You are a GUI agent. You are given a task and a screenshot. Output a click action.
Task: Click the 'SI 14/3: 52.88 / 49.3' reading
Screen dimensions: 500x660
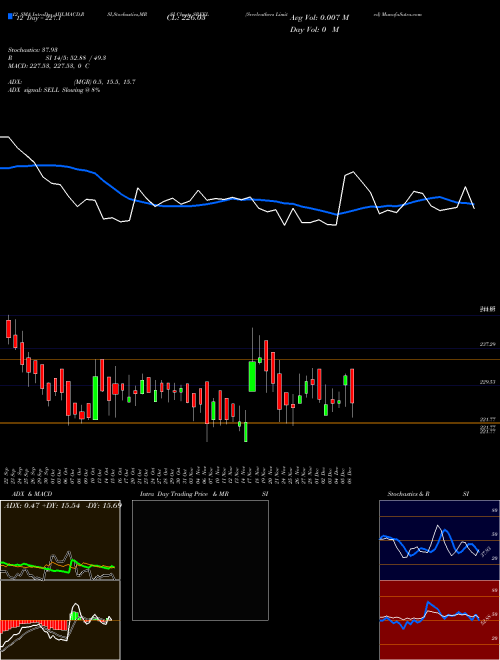(76, 58)
